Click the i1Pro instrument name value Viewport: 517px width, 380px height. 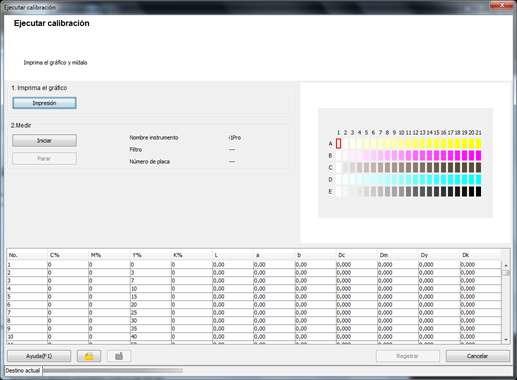pos(235,137)
